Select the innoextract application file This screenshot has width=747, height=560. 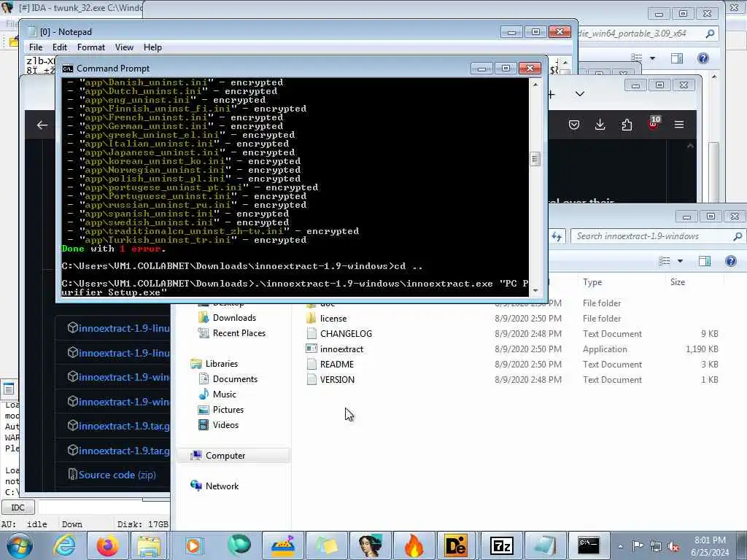pos(341,349)
